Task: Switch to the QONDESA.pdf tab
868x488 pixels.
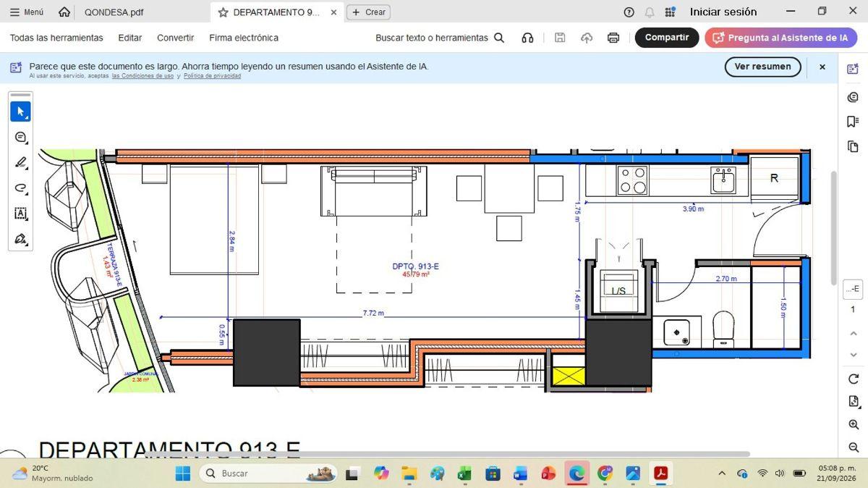Action: 114,12
